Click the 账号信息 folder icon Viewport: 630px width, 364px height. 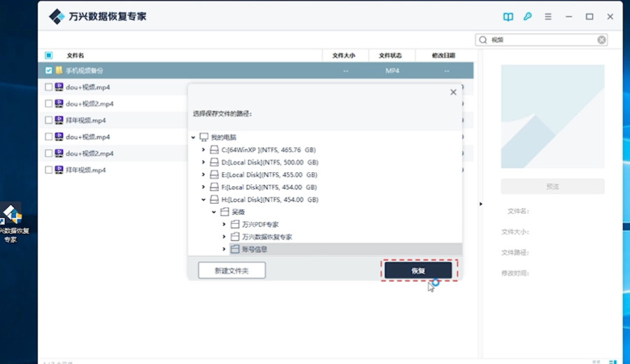235,249
